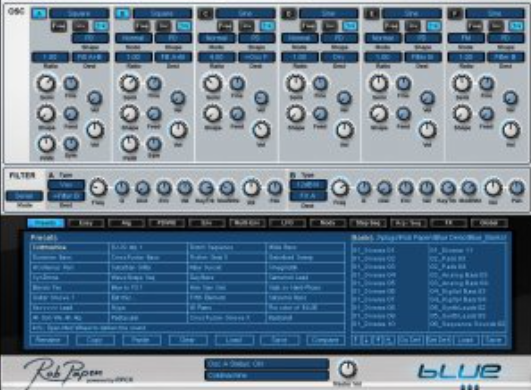Open the Oscillator B Mode dropdown set to Normal
Screen dimensions: 531x390
tap(133, 38)
